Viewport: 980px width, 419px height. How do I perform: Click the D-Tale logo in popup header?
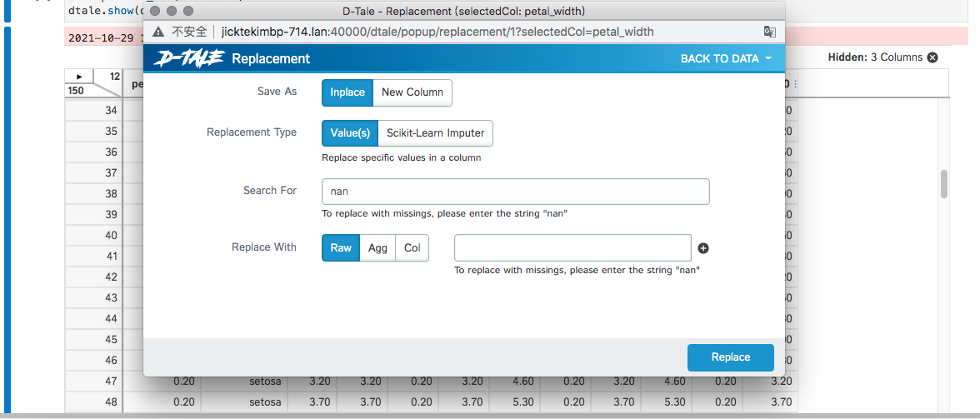[188, 58]
